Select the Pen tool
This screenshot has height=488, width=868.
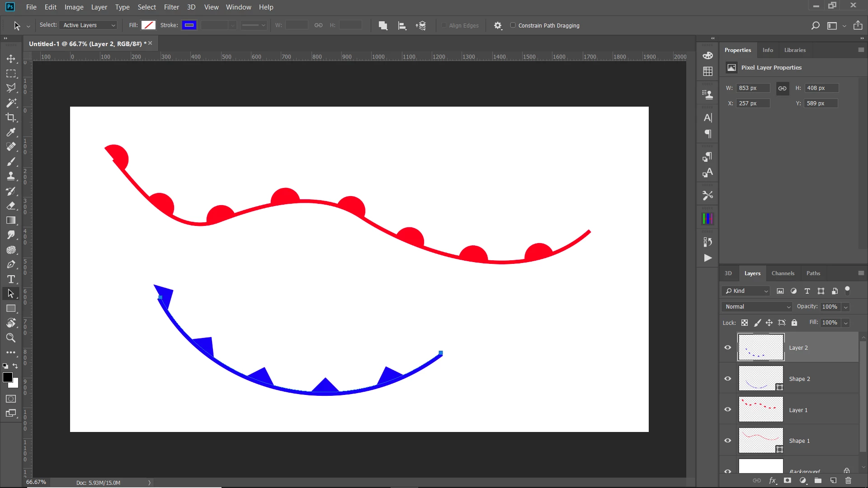[11, 265]
